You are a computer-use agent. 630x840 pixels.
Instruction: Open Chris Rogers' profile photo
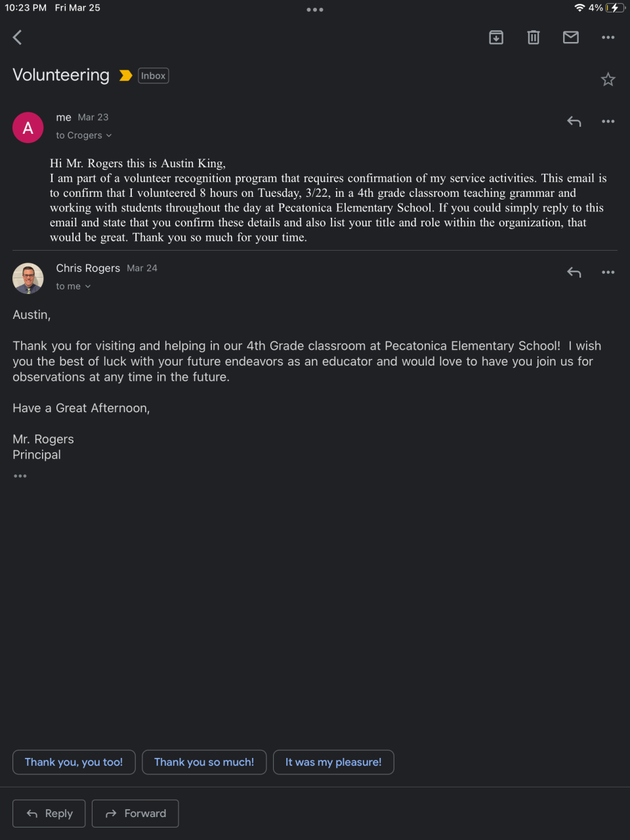[28, 278]
